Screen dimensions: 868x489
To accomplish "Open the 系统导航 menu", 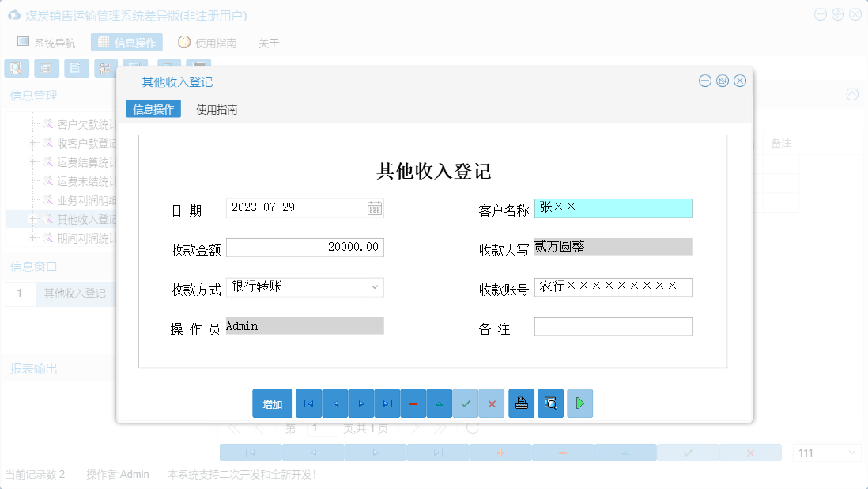I will pyautogui.click(x=45, y=42).
